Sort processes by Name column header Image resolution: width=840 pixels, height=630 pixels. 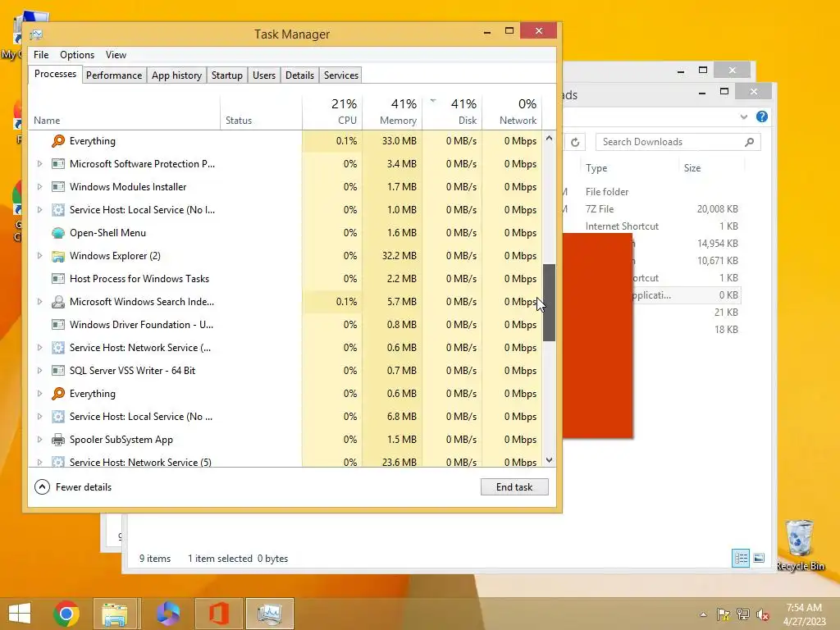click(x=125, y=112)
